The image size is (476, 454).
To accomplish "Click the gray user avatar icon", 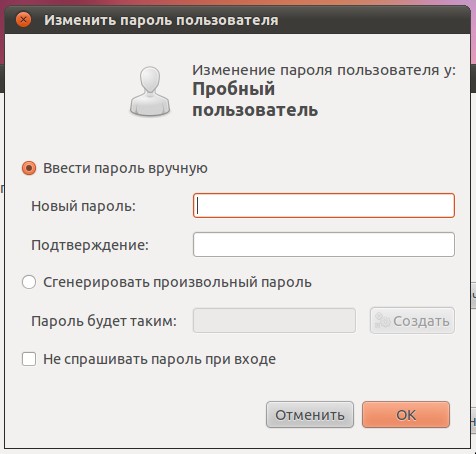I will [150, 91].
